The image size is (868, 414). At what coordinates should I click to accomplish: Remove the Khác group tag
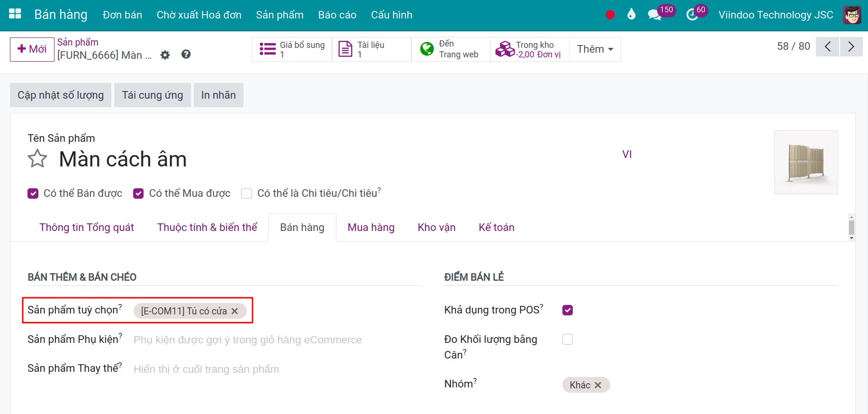click(598, 385)
